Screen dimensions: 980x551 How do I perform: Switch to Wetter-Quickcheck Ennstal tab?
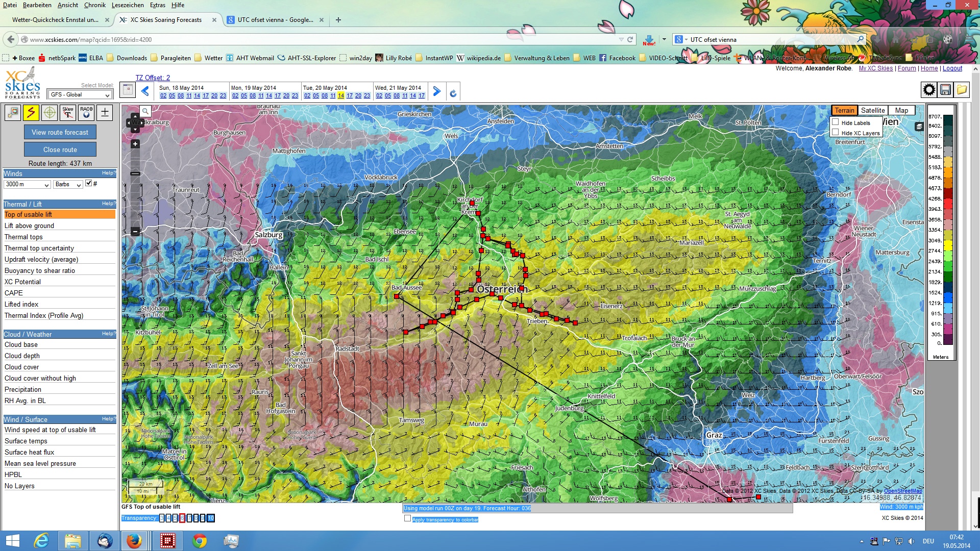[x=56, y=20]
